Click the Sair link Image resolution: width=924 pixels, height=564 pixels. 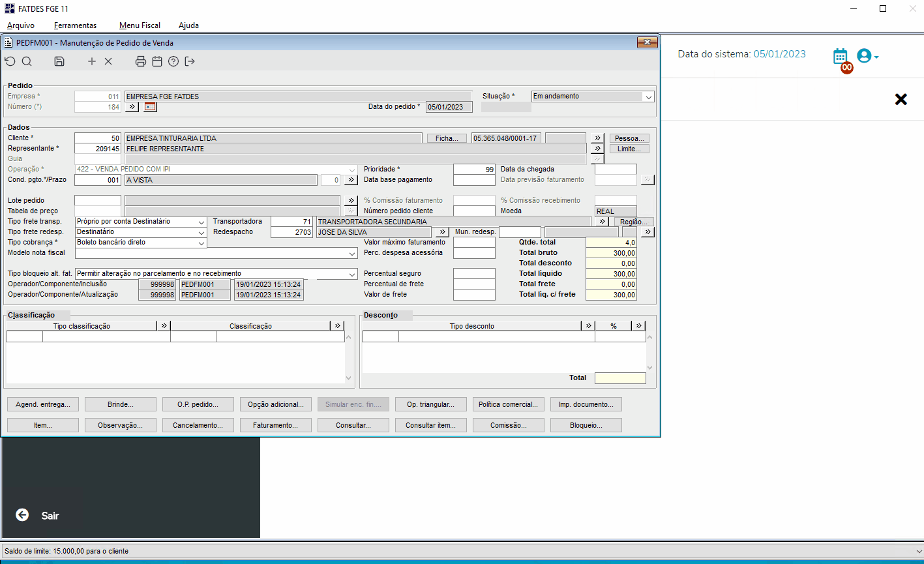[x=50, y=516]
